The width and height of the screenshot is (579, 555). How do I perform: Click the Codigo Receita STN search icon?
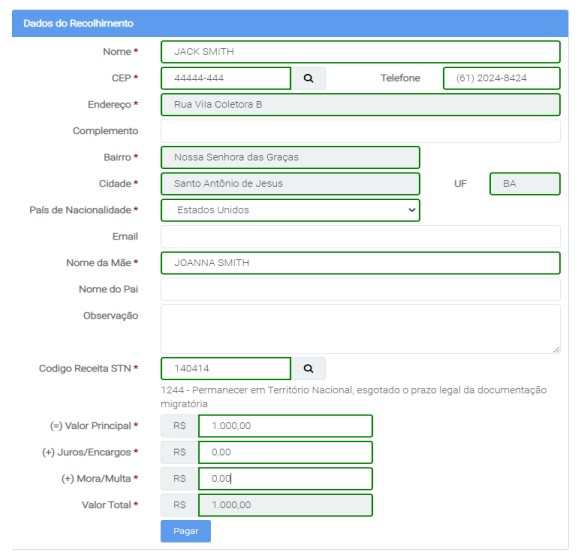308,369
